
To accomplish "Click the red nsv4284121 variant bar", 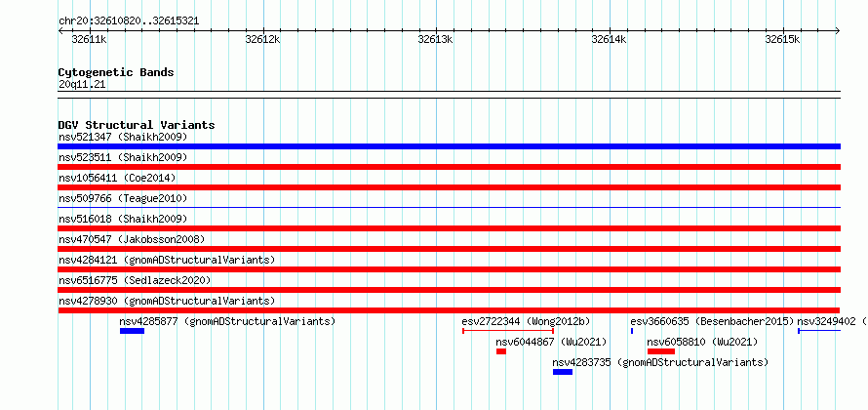I will point(449,269).
